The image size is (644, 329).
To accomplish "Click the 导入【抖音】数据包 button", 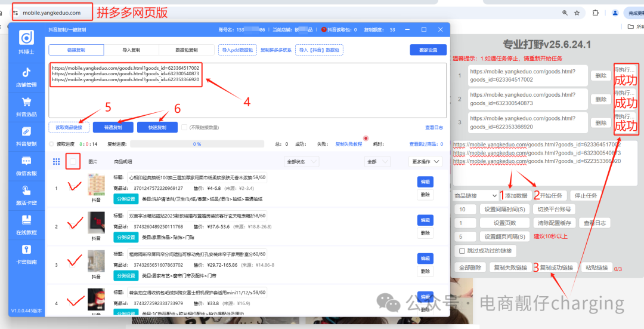I will tap(319, 50).
